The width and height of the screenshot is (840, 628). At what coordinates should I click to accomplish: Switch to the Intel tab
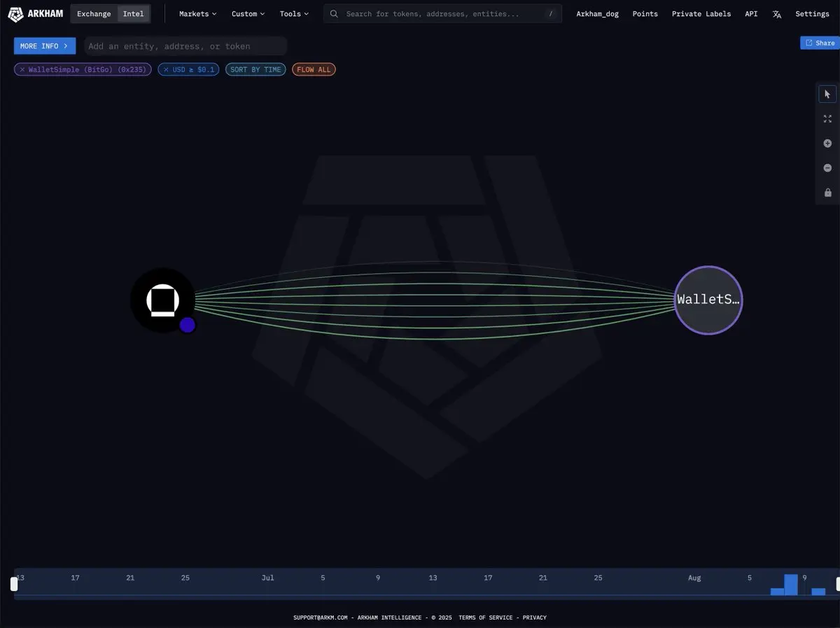click(133, 14)
